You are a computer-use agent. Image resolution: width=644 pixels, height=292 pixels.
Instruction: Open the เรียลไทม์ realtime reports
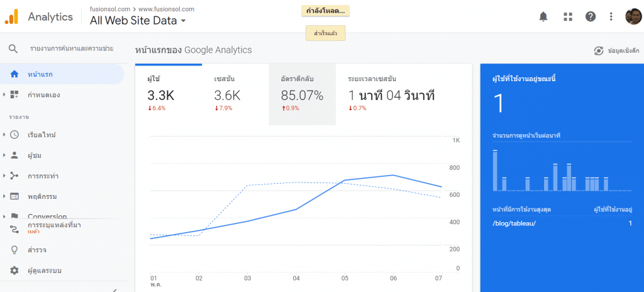(42, 135)
